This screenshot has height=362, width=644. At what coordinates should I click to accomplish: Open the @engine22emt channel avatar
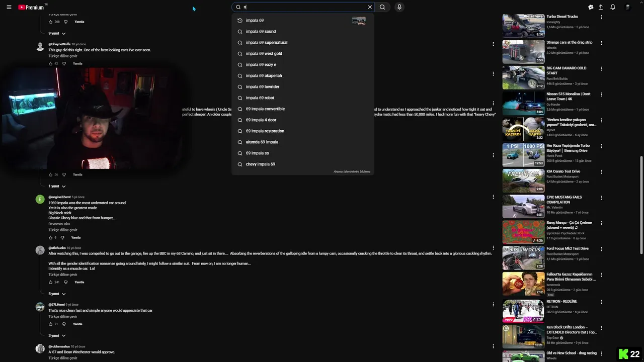tap(40, 200)
